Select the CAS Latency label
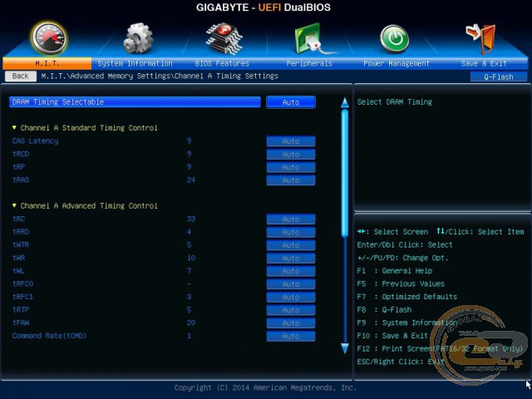This screenshot has width=532, height=399. tap(35, 140)
